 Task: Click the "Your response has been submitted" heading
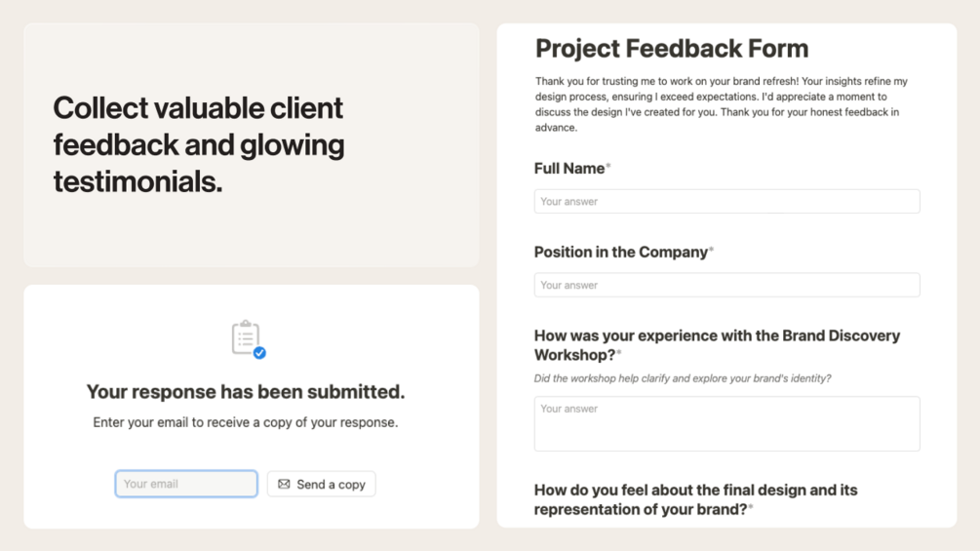[x=246, y=392]
